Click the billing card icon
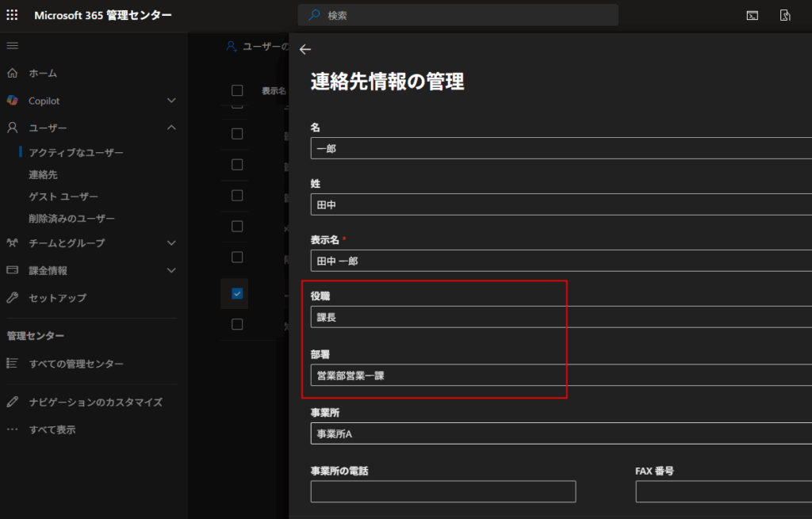812x519 pixels. click(13, 270)
